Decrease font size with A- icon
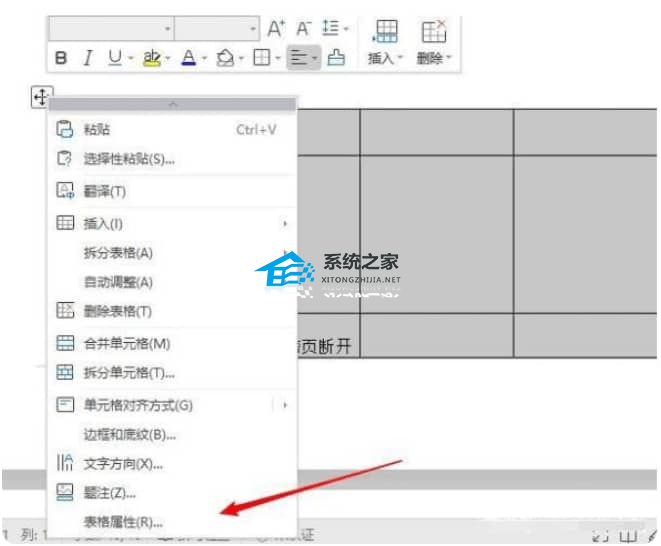Screen dimensions: 661x546 304,29
